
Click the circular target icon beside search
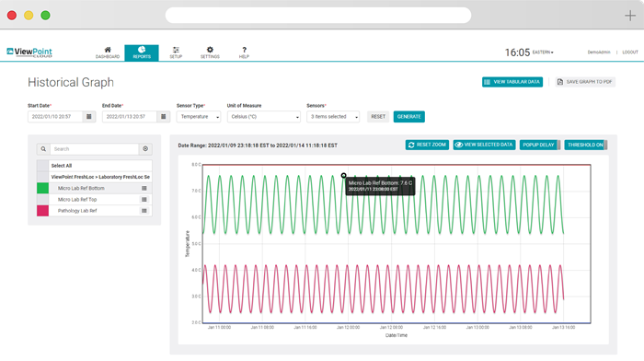click(x=145, y=149)
